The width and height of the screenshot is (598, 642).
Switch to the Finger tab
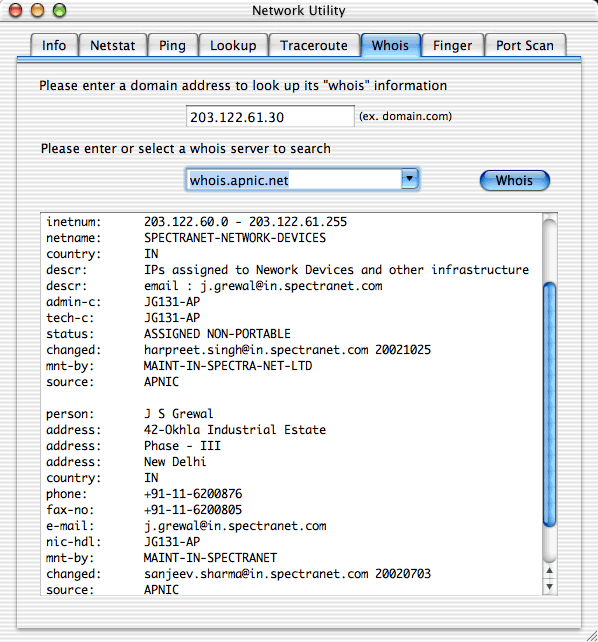[452, 45]
